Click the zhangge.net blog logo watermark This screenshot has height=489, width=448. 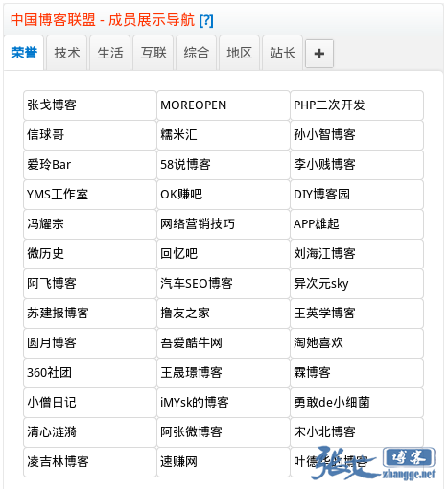tap(373, 463)
